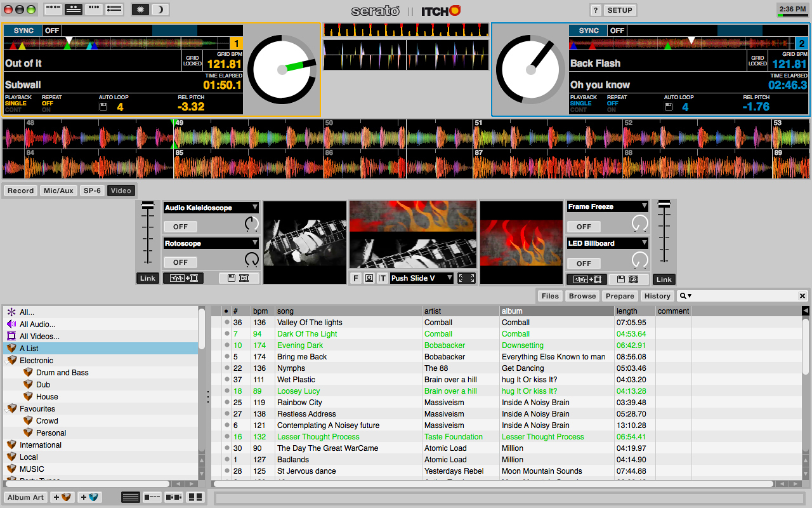Image resolution: width=812 pixels, height=508 pixels.
Task: Toggle Audio Kaleidoscope effect OFF button
Action: pyautogui.click(x=181, y=227)
